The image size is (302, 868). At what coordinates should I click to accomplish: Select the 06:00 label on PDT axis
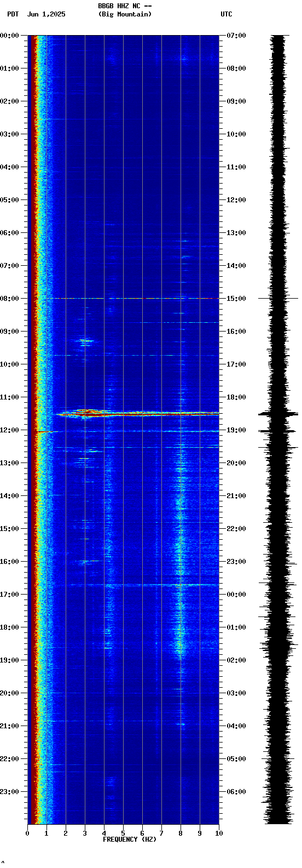tap(9, 233)
